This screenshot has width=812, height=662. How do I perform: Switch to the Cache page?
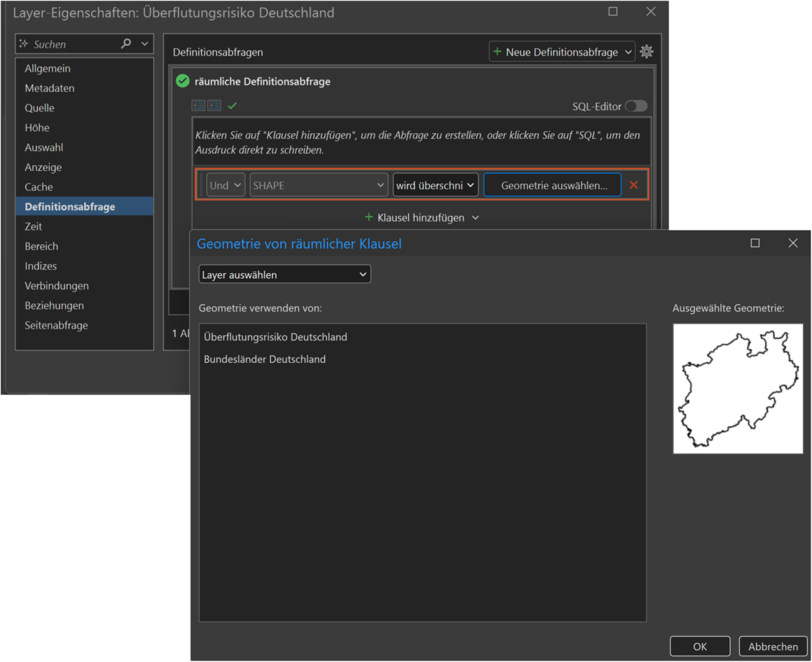coord(85,186)
